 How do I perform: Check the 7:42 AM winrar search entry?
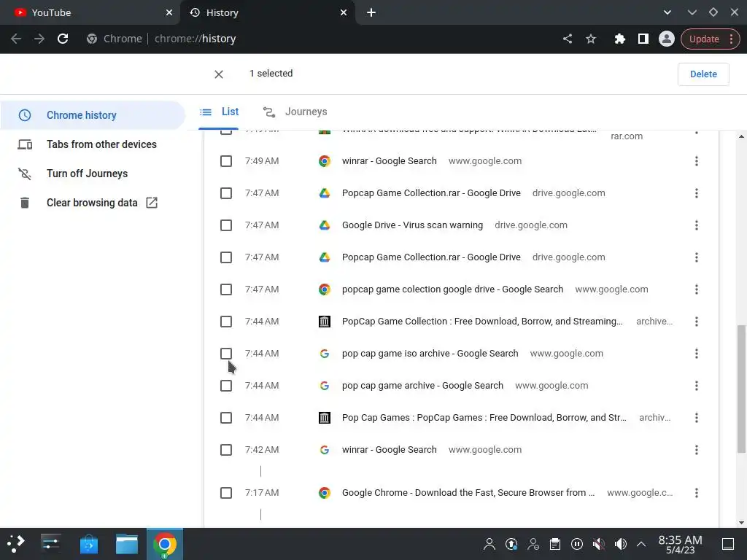226,450
